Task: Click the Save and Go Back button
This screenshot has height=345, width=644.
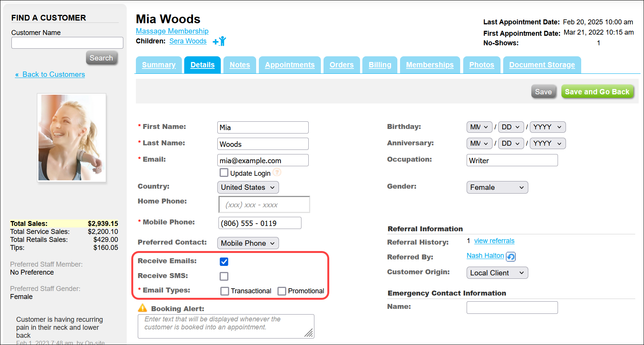Action: point(597,91)
